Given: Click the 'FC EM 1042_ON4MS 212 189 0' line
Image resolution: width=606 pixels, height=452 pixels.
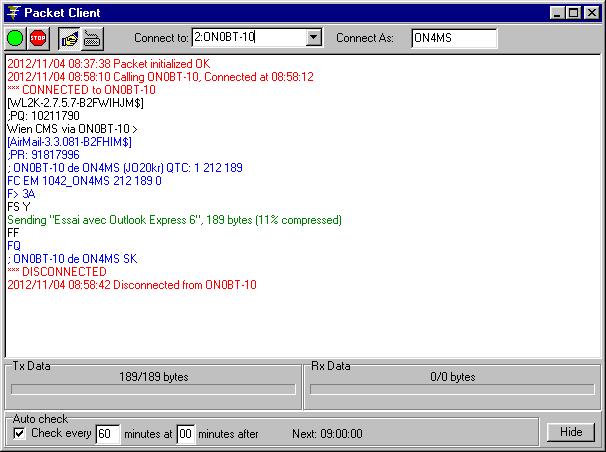Looking at the screenshot, I should click(84, 181).
